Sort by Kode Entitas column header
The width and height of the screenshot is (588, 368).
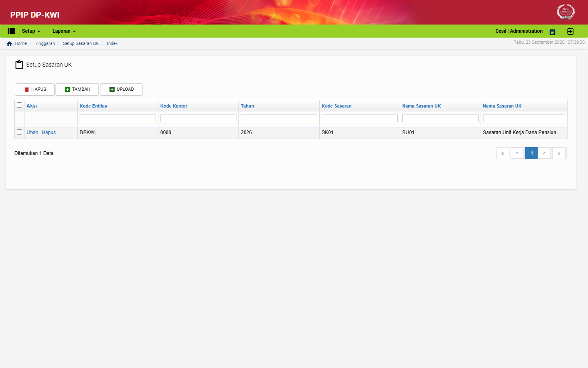[x=93, y=106]
